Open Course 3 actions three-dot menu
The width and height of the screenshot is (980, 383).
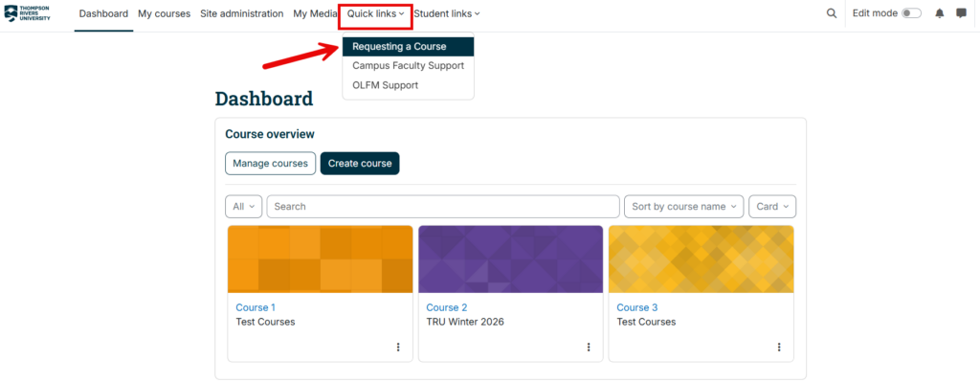tap(779, 347)
